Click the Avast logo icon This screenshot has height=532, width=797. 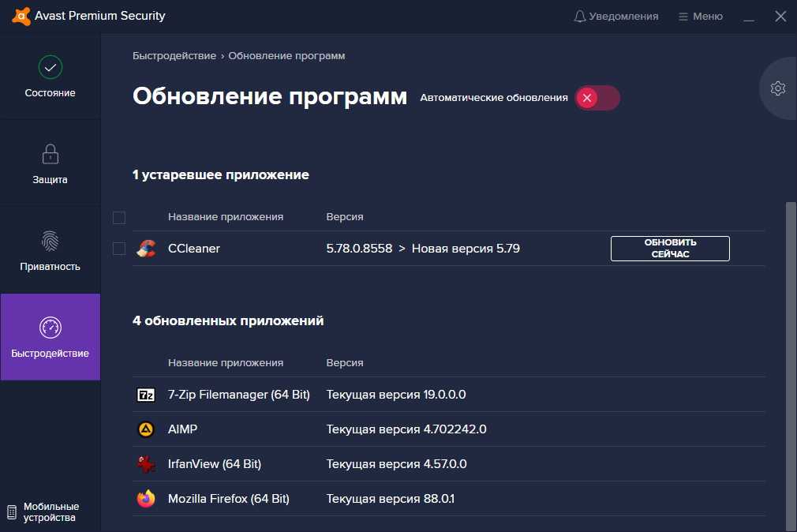point(21,17)
